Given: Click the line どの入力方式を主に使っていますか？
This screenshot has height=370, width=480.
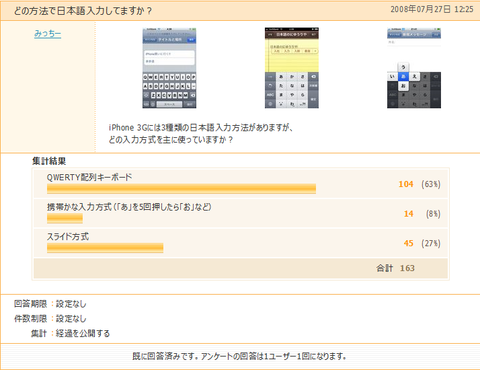Looking at the screenshot, I should [x=171, y=140].
